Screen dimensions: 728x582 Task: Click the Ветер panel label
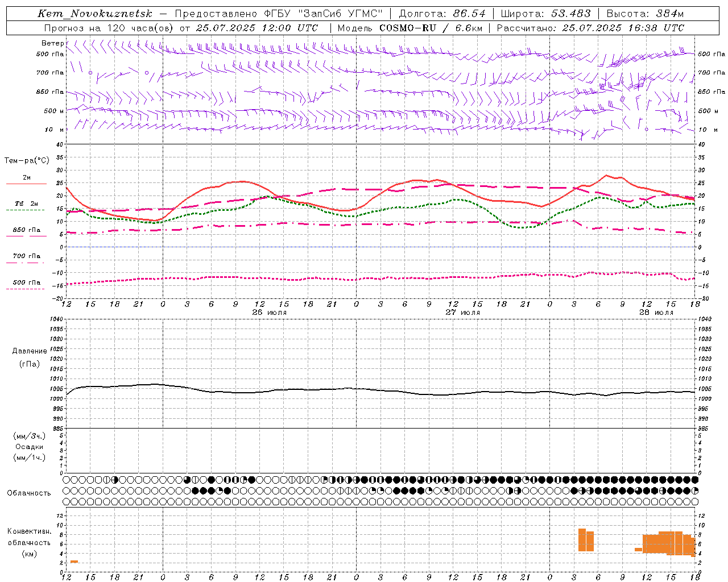coord(53,43)
